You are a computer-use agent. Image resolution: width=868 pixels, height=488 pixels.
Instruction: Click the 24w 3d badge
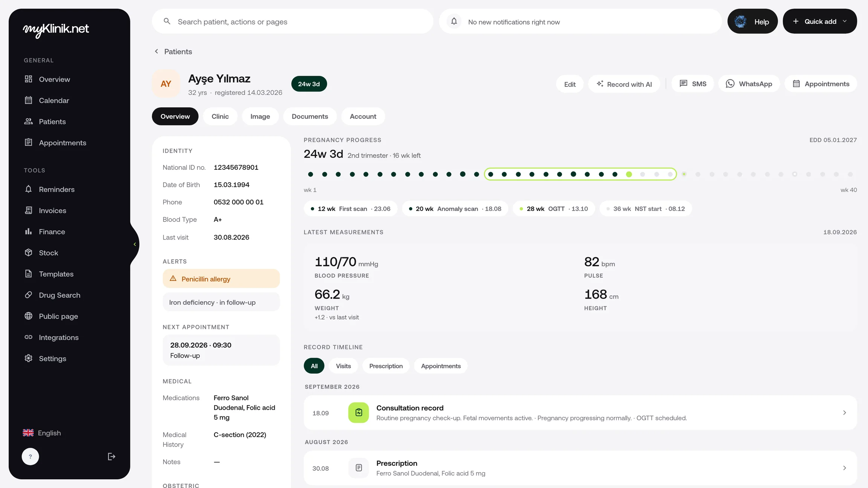309,84
